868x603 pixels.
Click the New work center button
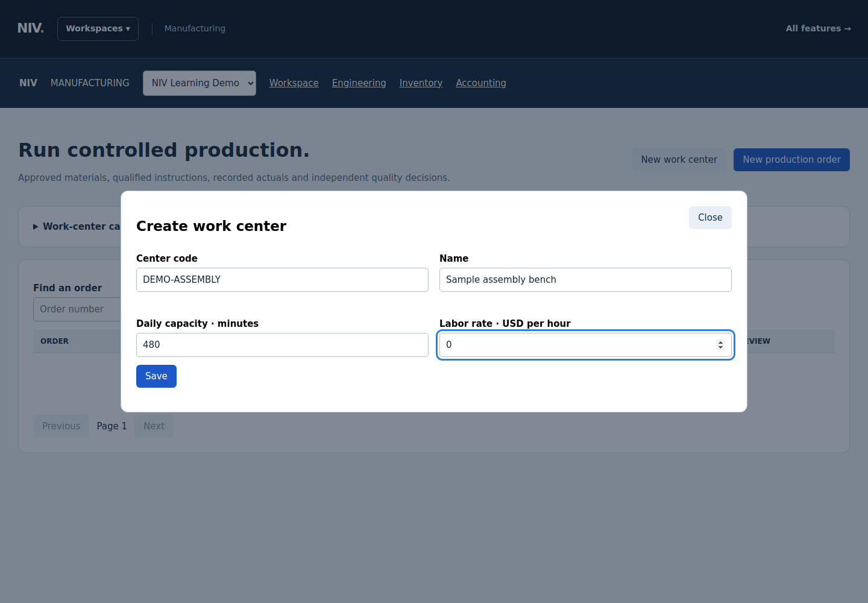679,160
